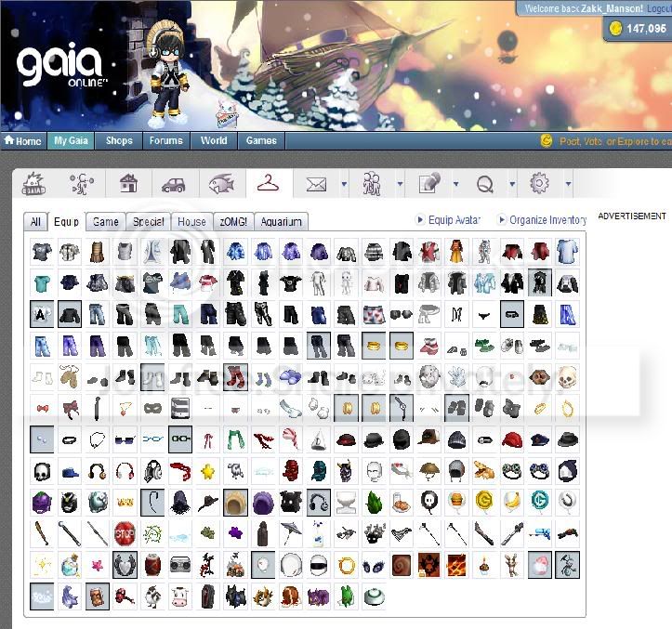Switch to the Aquarium inventory tab
Image resolution: width=672 pixels, height=629 pixels.
point(281,222)
